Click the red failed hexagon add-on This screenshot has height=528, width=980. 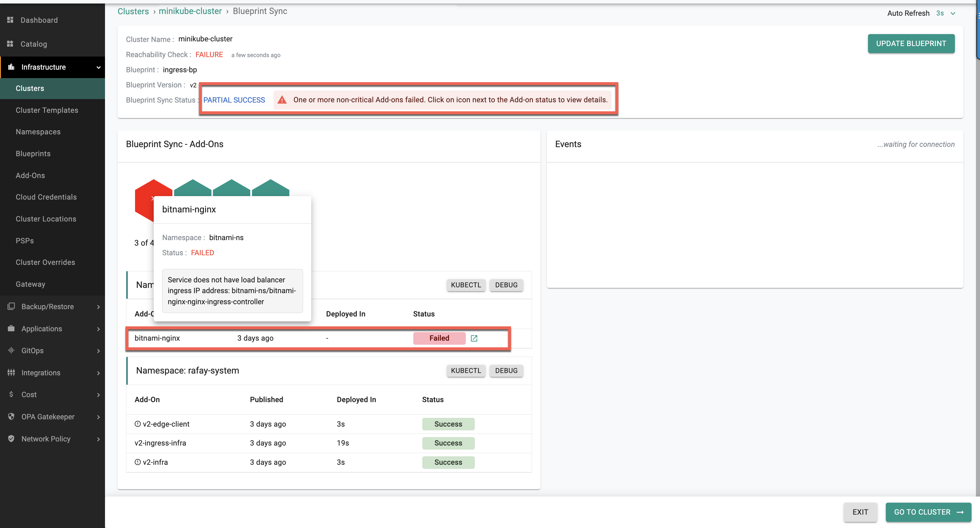click(144, 200)
